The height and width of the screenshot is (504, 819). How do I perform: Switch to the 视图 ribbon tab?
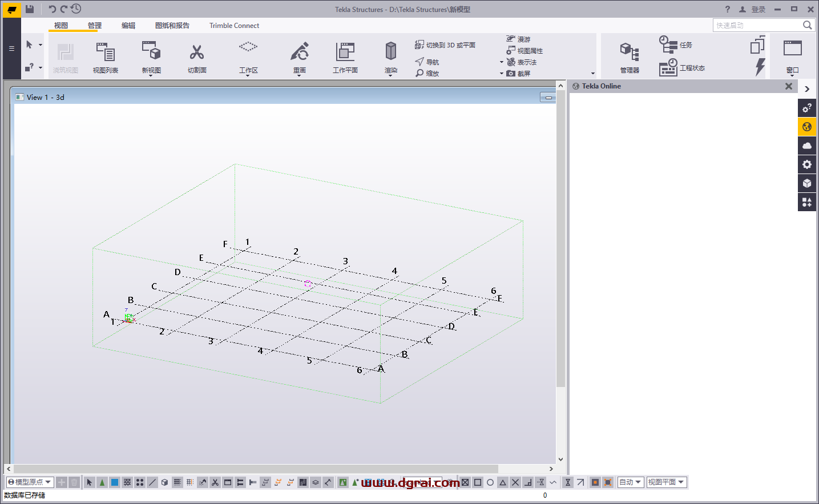(x=61, y=26)
